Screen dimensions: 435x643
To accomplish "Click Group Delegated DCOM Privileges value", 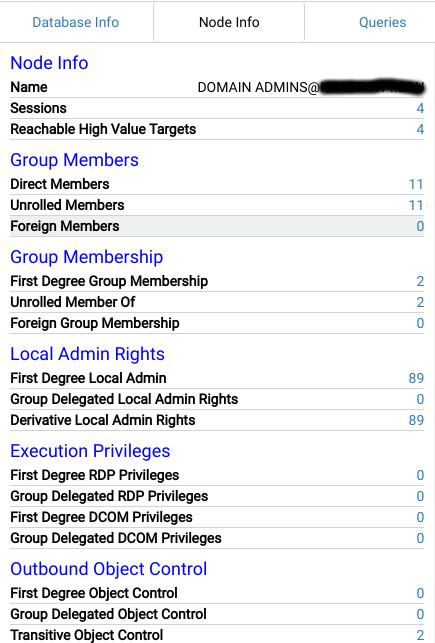I will pyautogui.click(x=420, y=538).
